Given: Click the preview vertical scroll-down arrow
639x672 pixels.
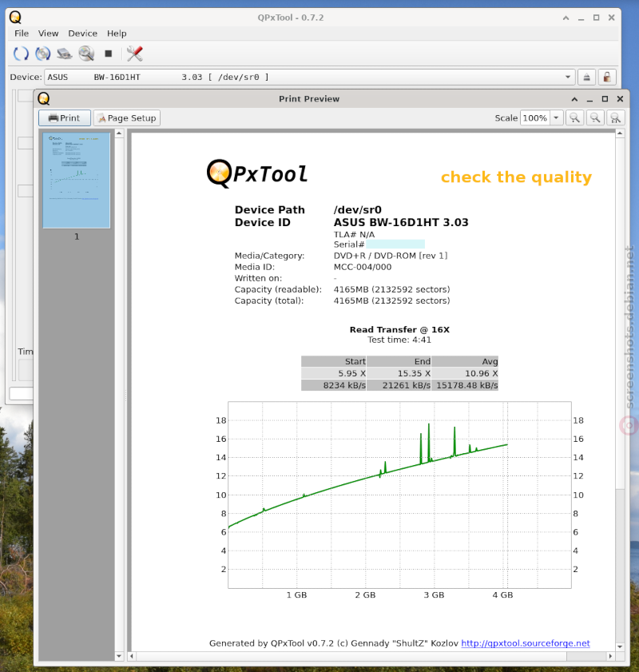Looking at the screenshot, I should [620, 646].
